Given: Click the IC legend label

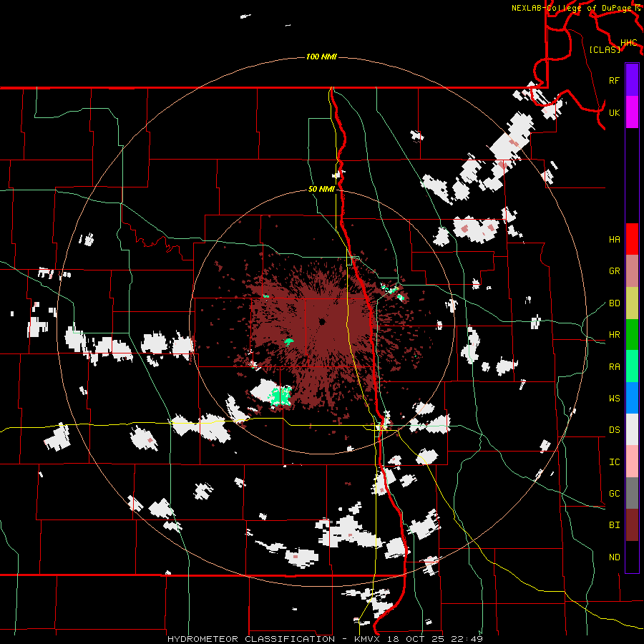Looking at the screenshot, I should tap(615, 462).
